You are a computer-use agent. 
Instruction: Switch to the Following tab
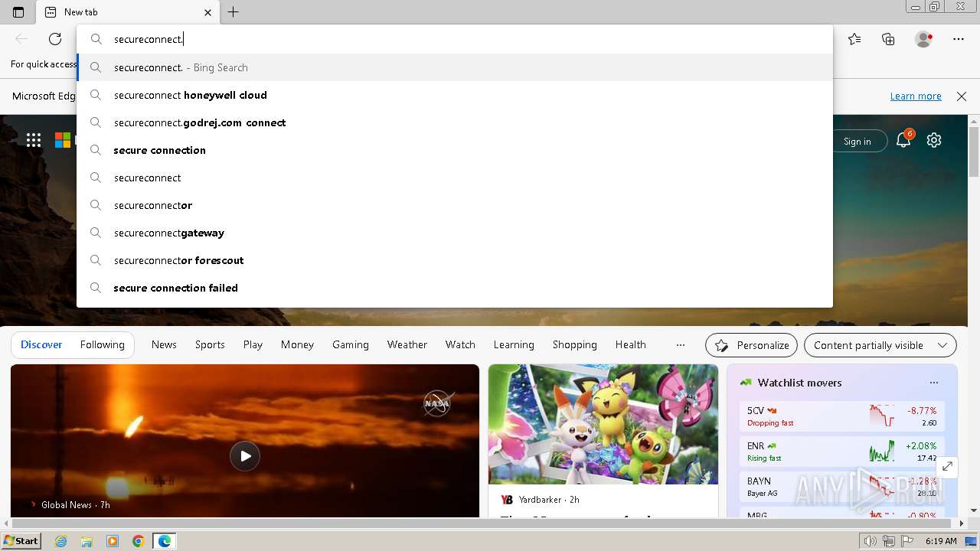tap(103, 345)
